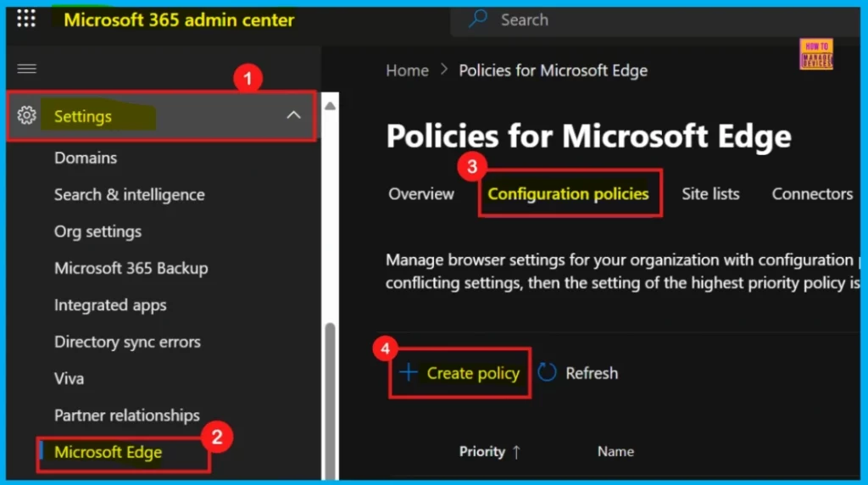Open Partner relationships
Image resolution: width=868 pixels, height=485 pixels.
(127, 415)
